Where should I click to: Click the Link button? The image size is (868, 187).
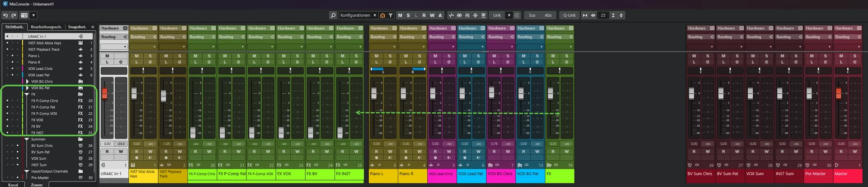click(x=497, y=15)
